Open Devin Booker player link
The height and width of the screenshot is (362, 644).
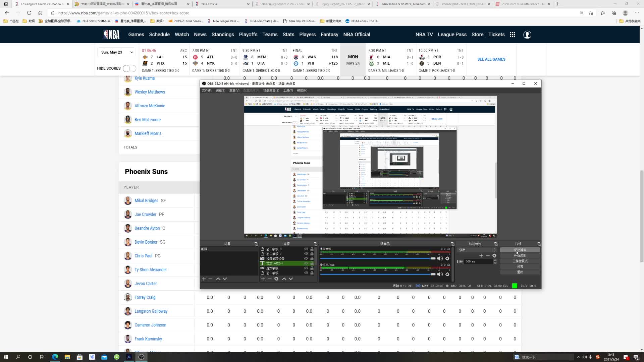click(x=146, y=242)
